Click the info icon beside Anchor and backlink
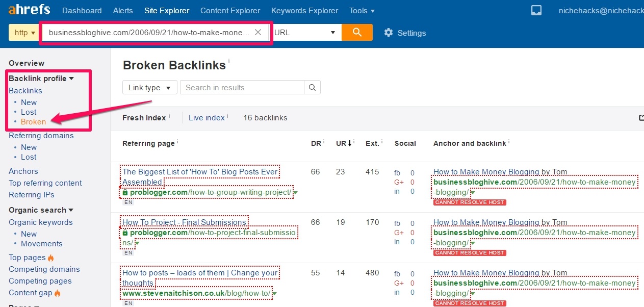 pyautogui.click(x=509, y=141)
